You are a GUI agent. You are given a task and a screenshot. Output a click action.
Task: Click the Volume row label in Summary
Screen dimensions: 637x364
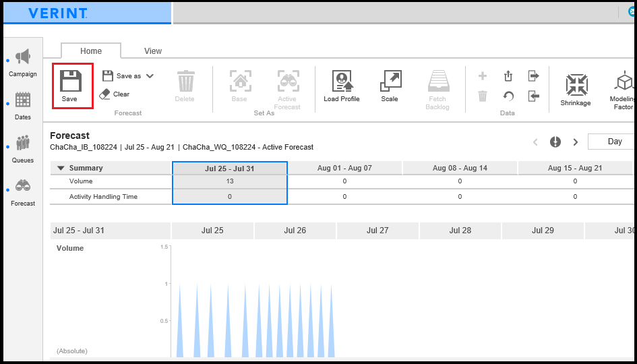coord(81,181)
